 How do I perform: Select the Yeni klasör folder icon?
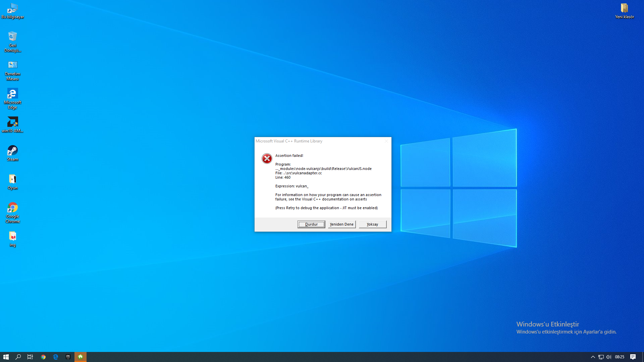[624, 11]
